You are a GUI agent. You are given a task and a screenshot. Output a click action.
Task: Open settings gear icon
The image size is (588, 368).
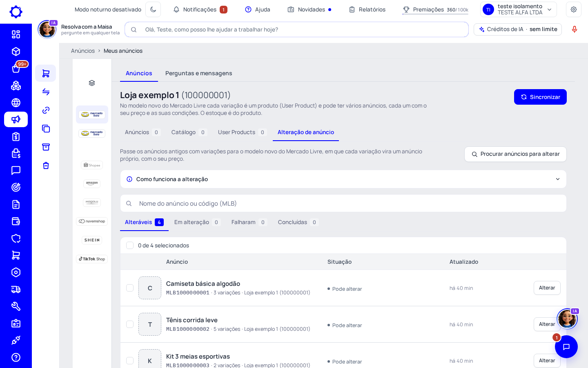coord(574,9)
